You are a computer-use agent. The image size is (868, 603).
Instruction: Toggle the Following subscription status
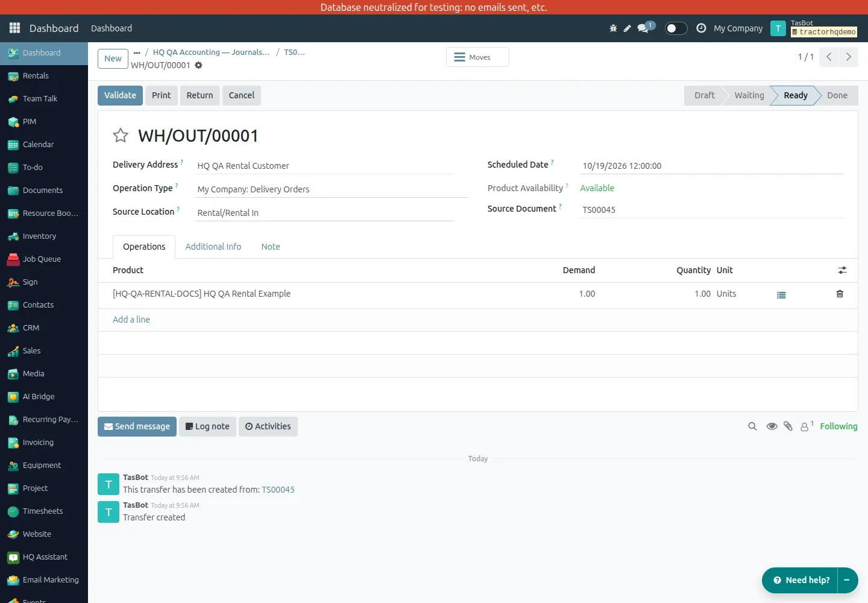[x=838, y=426]
